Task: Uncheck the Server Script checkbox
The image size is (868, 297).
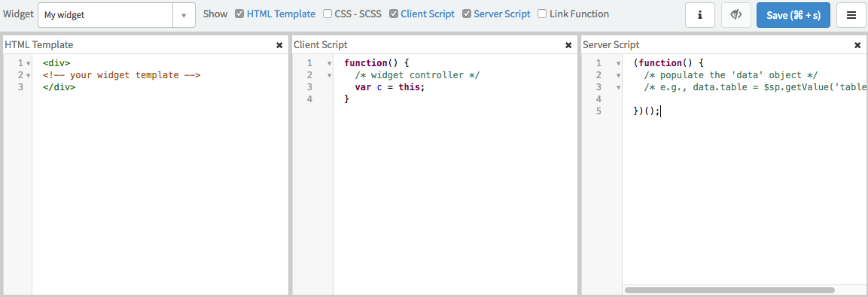Action: (x=467, y=14)
